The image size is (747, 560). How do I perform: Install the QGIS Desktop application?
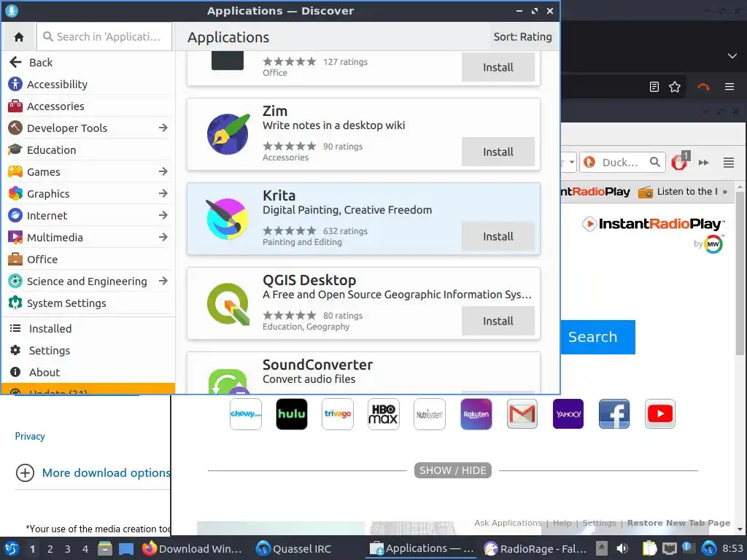(498, 321)
